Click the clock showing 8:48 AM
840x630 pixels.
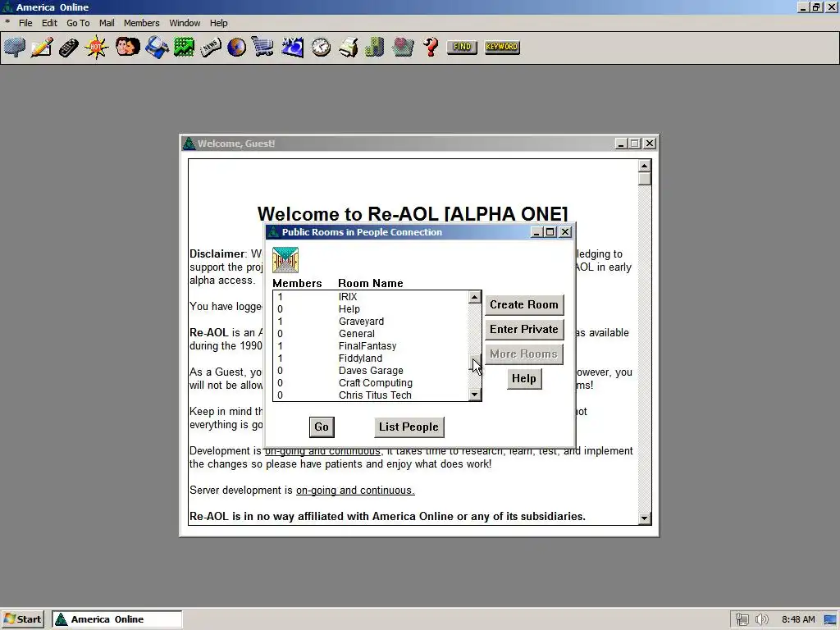point(798,619)
